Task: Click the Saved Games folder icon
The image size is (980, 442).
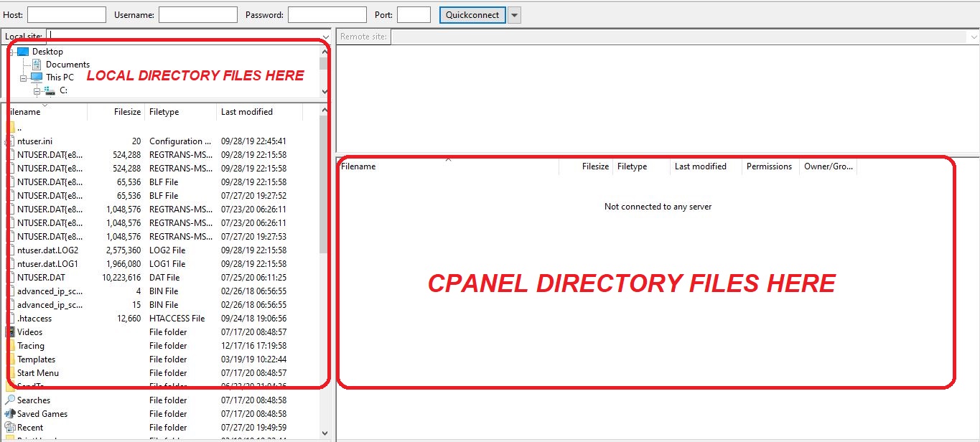Action: (10, 414)
